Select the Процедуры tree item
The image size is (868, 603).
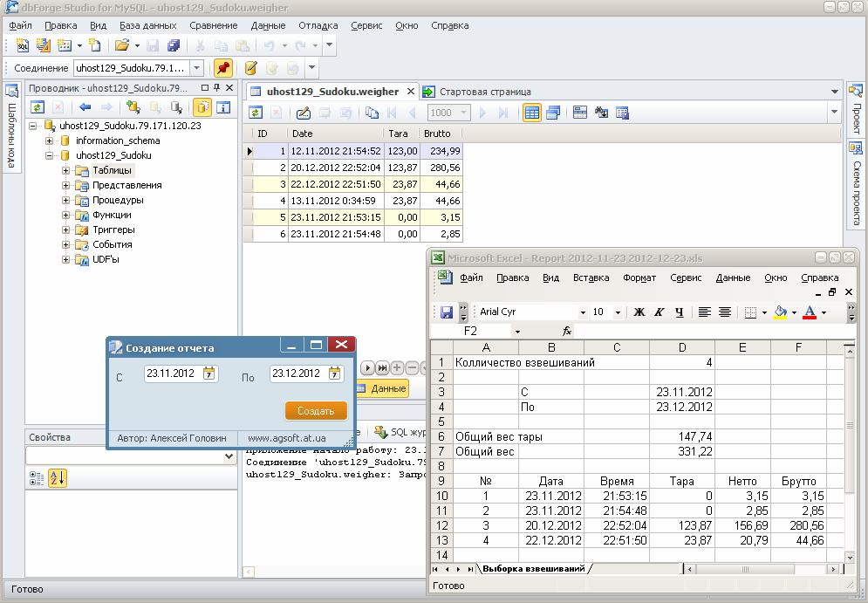118,200
